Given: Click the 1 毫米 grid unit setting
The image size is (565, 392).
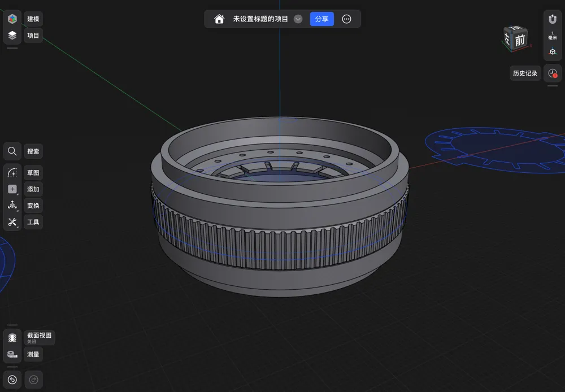Looking at the screenshot, I should coord(553,36).
